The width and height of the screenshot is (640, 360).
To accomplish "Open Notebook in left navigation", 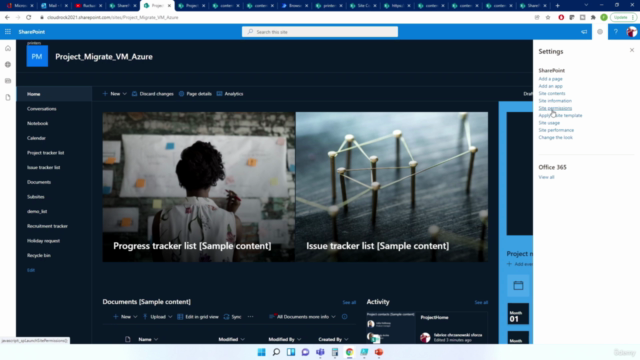I will click(x=38, y=123).
